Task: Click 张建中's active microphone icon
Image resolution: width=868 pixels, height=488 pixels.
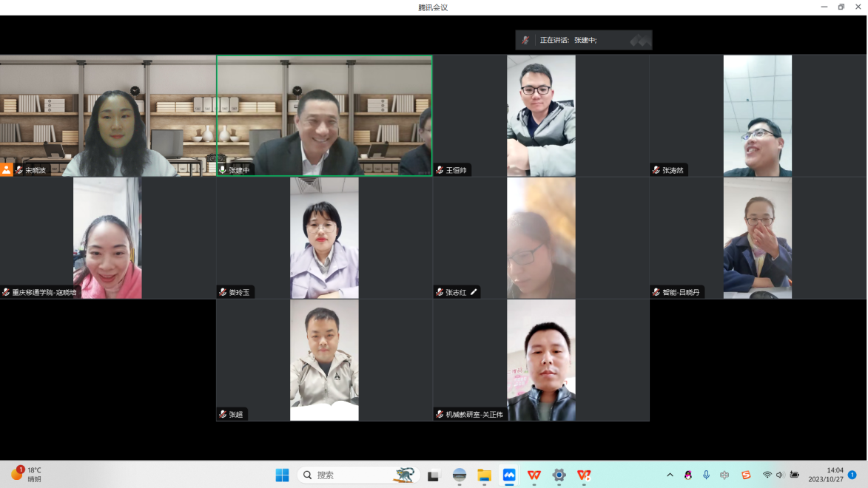Action: coord(223,170)
